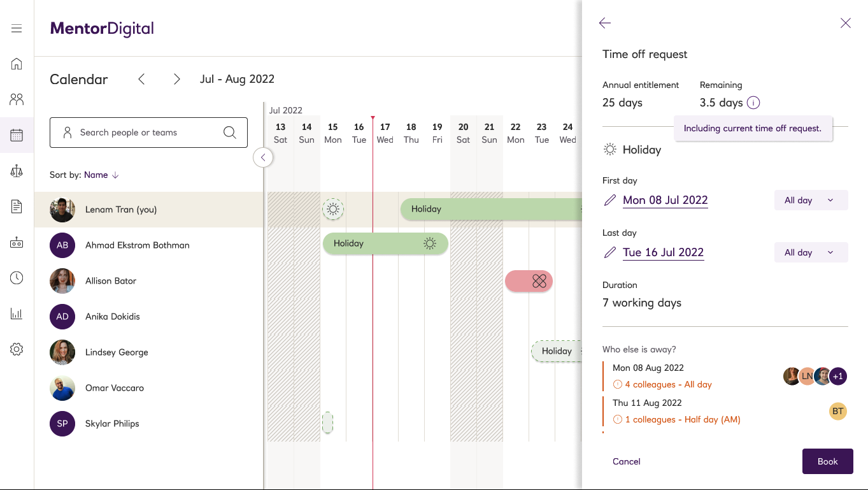Click the Sort by Name link
This screenshot has width=868, height=490.
pyautogui.click(x=96, y=175)
